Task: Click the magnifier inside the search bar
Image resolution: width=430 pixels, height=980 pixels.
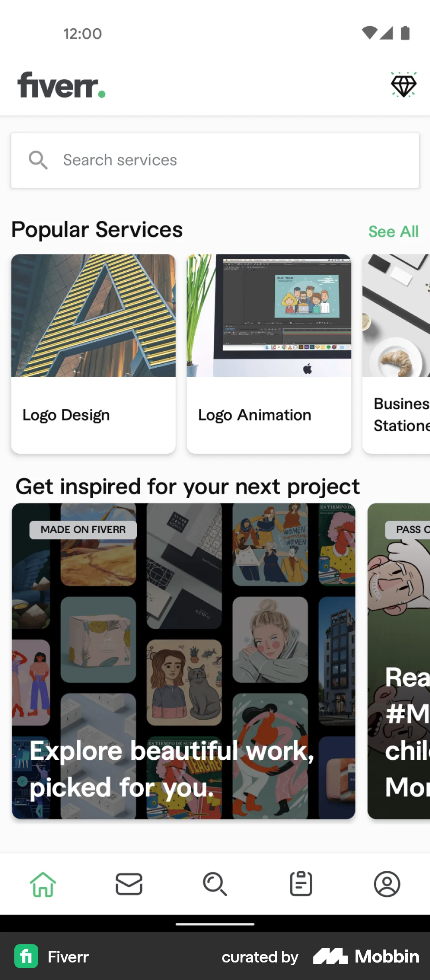Action: pyautogui.click(x=38, y=159)
